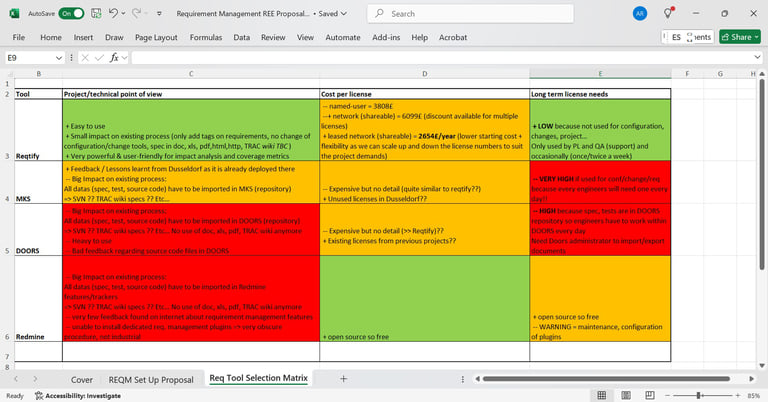
Task: Click the Reqtify tool cell
Action: [x=38, y=130]
